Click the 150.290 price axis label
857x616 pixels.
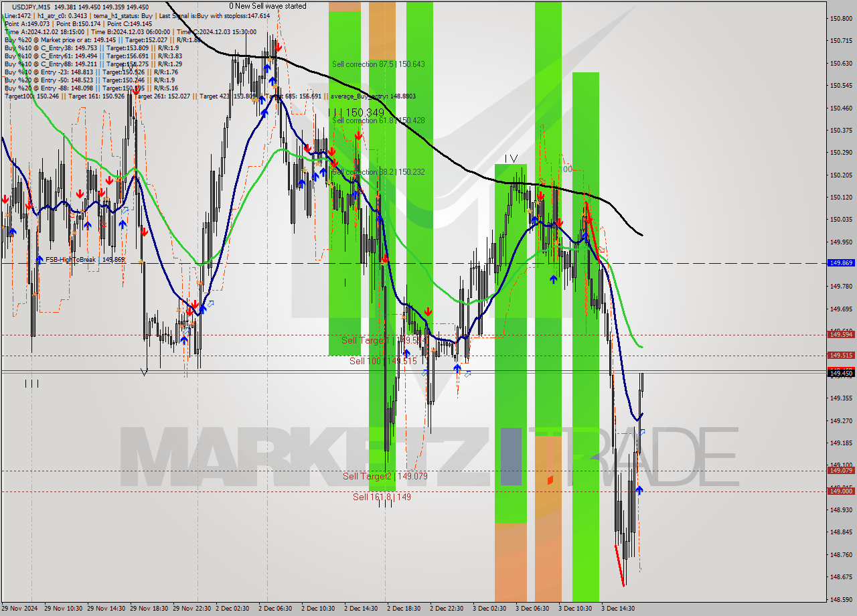pos(841,153)
